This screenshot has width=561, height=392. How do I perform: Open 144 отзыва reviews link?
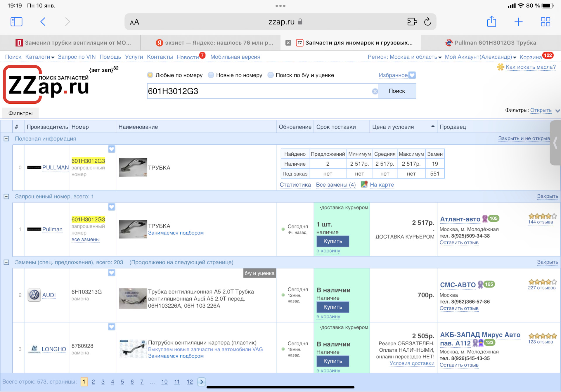click(x=540, y=222)
